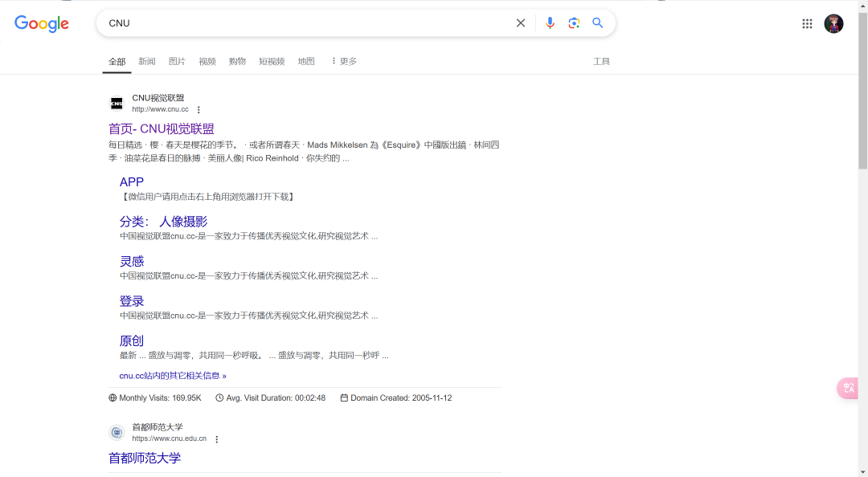The height and width of the screenshot is (477, 868).
Task: Click Domain Created: 2005-11-12 text
Action: point(401,397)
